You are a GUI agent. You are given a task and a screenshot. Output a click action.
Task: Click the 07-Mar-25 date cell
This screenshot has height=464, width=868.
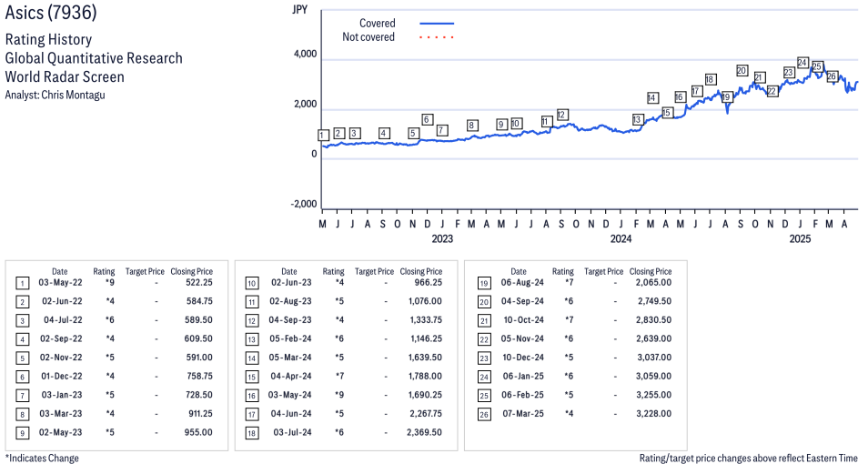click(523, 414)
